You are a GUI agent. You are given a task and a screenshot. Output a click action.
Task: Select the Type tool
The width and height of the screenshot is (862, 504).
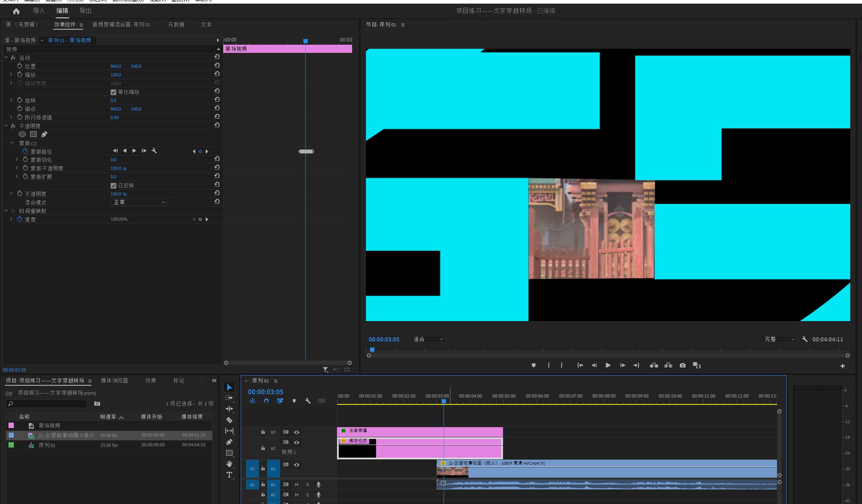coord(229,475)
